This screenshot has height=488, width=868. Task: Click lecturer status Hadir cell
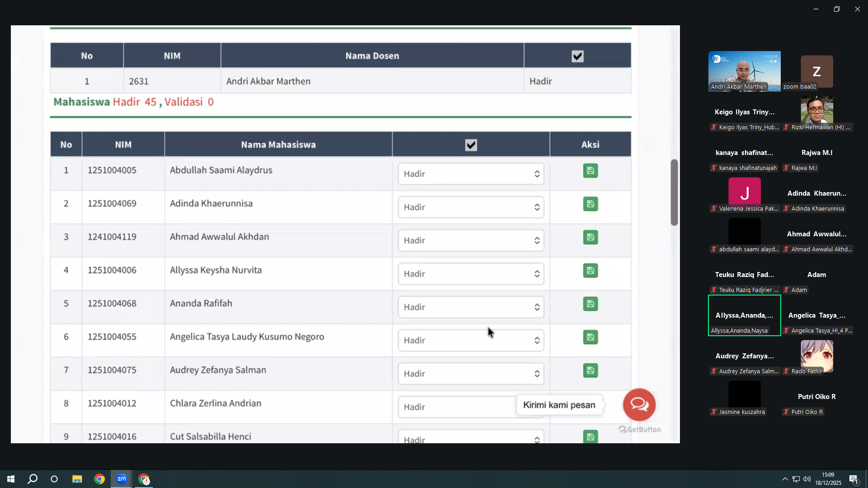(577, 81)
